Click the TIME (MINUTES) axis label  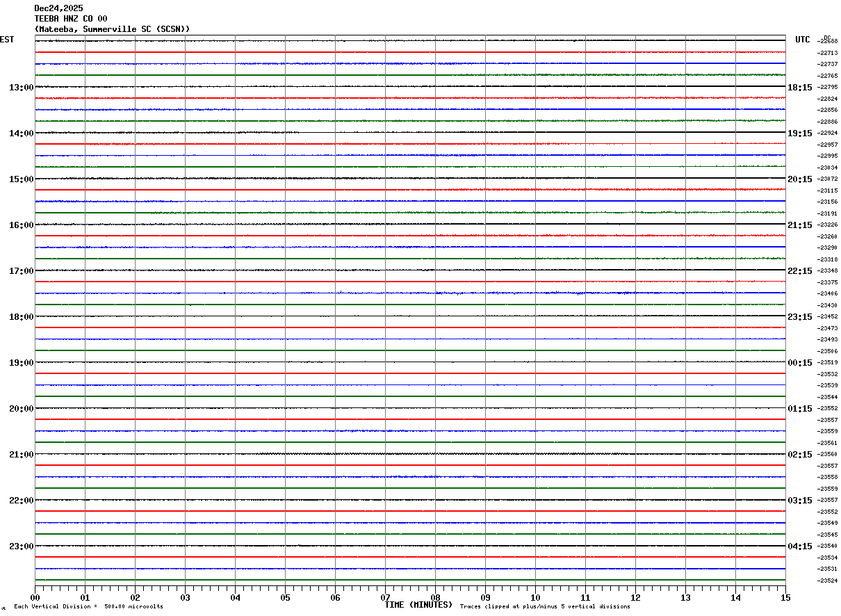(x=418, y=605)
